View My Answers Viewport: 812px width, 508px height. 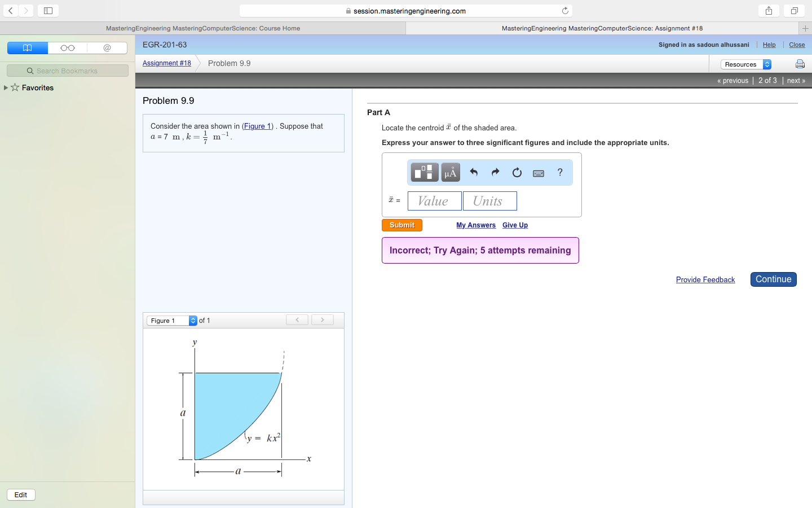pos(476,225)
